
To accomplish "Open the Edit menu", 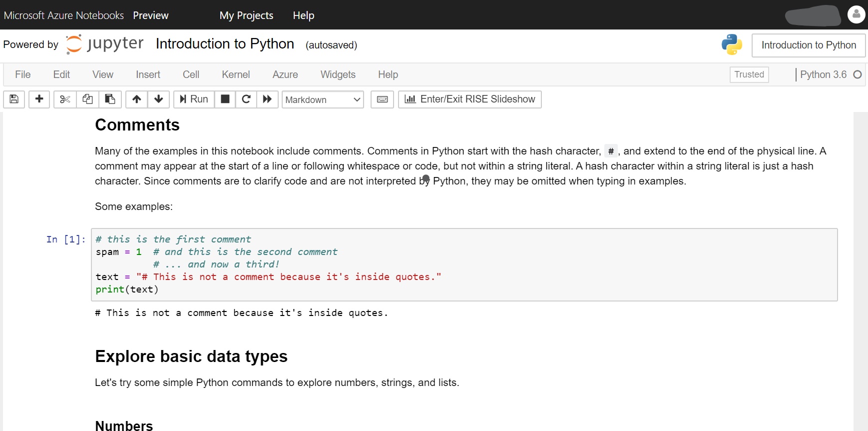I will click(61, 74).
